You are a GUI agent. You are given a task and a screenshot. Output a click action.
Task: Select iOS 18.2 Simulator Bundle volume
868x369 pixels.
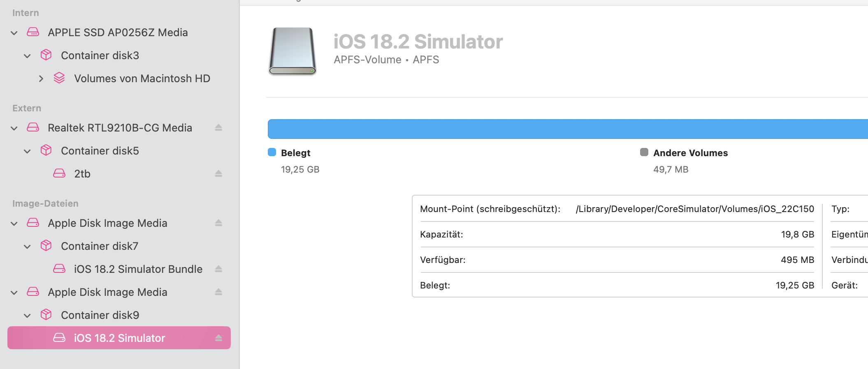(x=138, y=269)
